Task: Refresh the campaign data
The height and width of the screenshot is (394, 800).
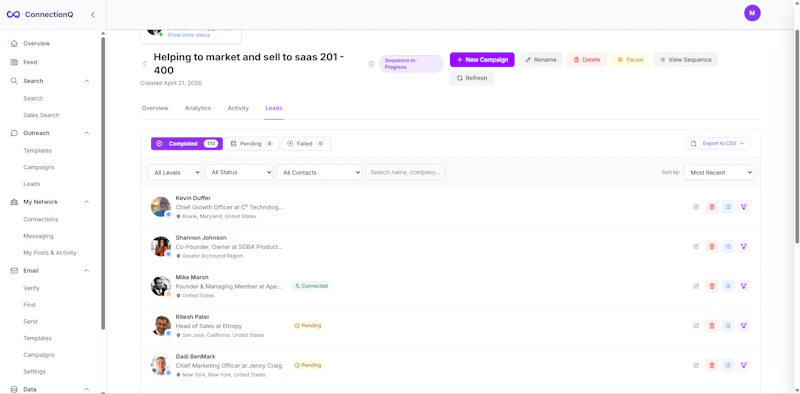Action: click(x=472, y=78)
